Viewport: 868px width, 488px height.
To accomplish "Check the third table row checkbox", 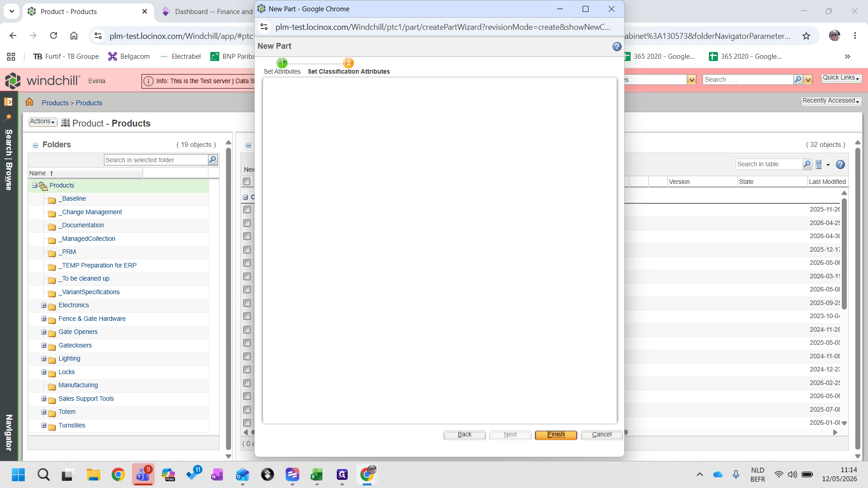I will coord(247,236).
